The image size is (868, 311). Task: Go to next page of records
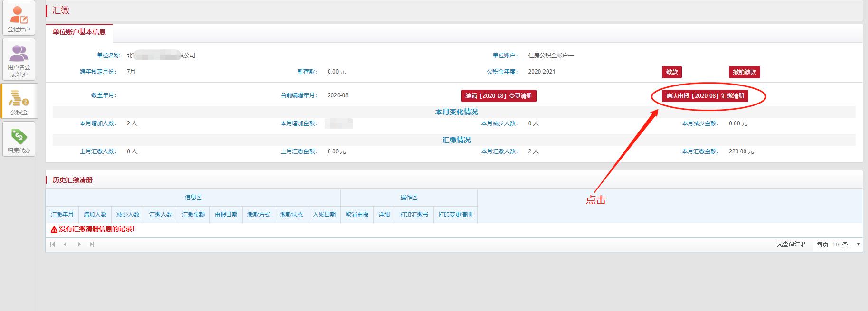79,244
